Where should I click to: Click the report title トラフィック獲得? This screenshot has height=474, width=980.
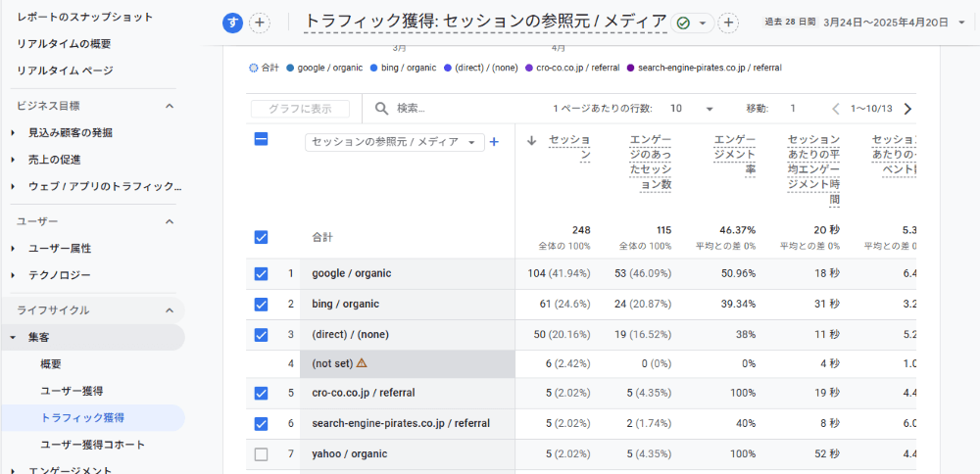point(486,23)
